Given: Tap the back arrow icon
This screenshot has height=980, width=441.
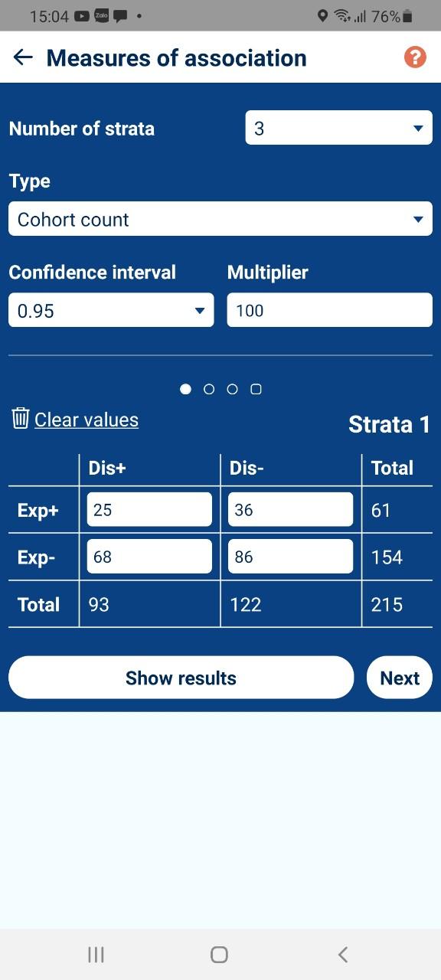Looking at the screenshot, I should point(24,57).
